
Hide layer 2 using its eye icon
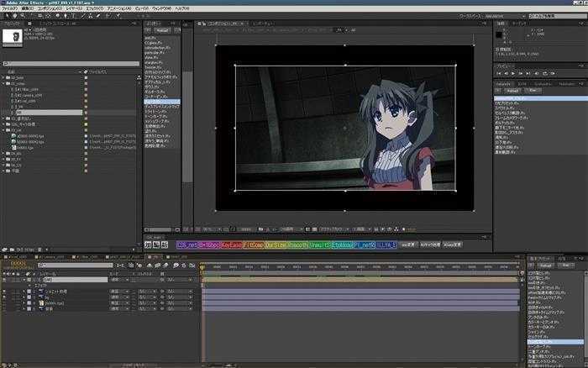[4, 292]
